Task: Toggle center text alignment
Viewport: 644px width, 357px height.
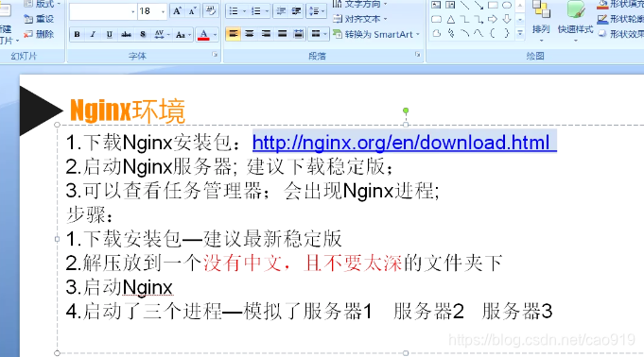Action: (x=250, y=34)
